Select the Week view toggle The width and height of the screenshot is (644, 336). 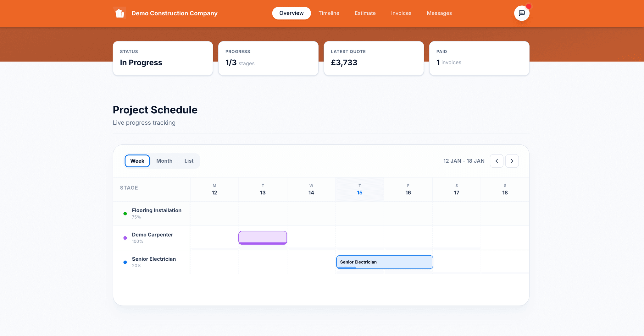pos(137,161)
